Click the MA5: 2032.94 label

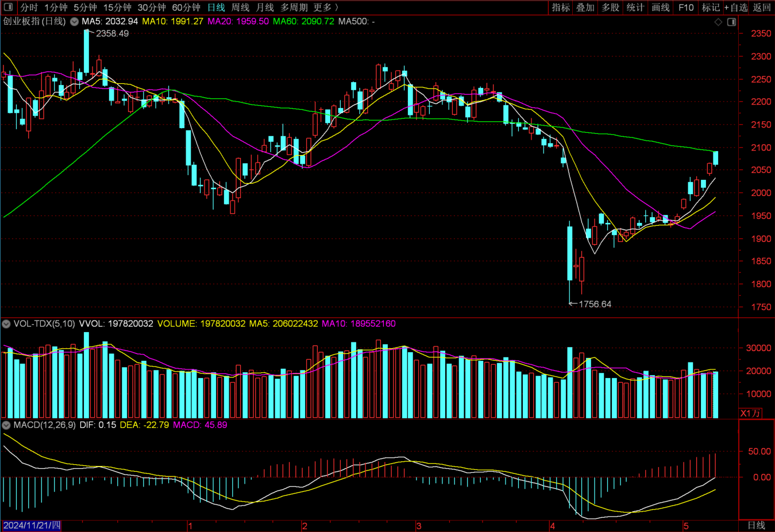[110, 21]
